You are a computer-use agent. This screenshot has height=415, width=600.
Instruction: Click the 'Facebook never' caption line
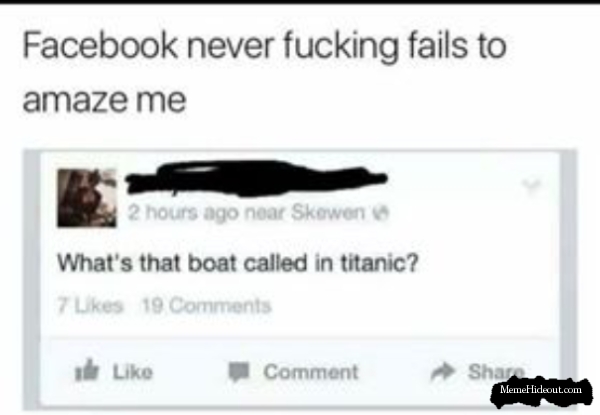pos(264,46)
